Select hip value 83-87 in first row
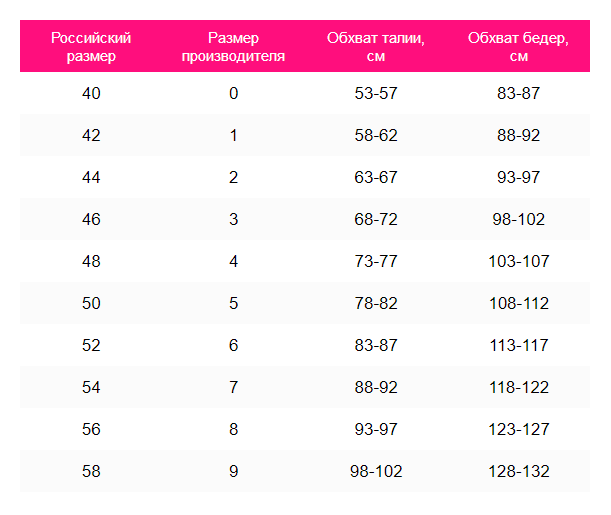 point(519,93)
